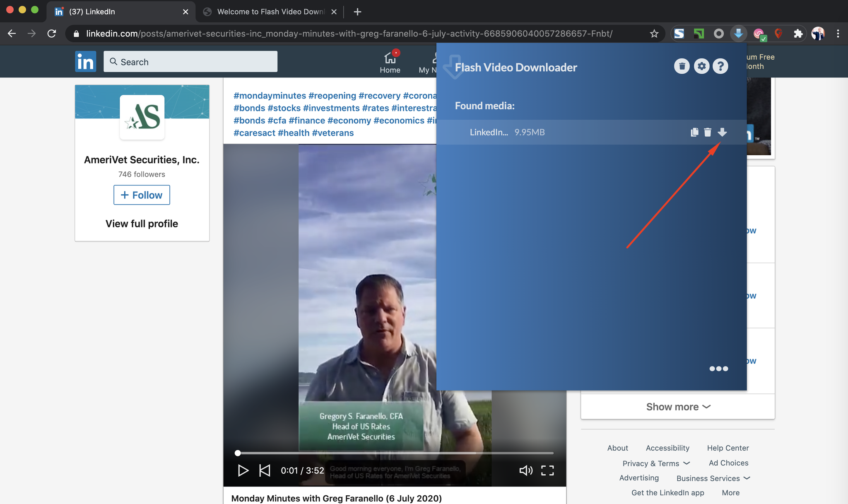Restart video from beginning
Screen dimensions: 848x504
coord(265,470)
